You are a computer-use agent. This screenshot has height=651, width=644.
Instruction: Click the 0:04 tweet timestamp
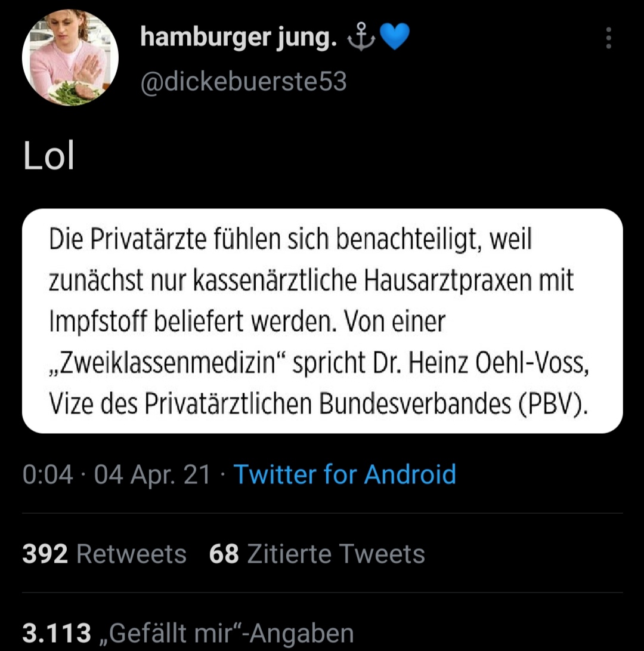click(48, 475)
